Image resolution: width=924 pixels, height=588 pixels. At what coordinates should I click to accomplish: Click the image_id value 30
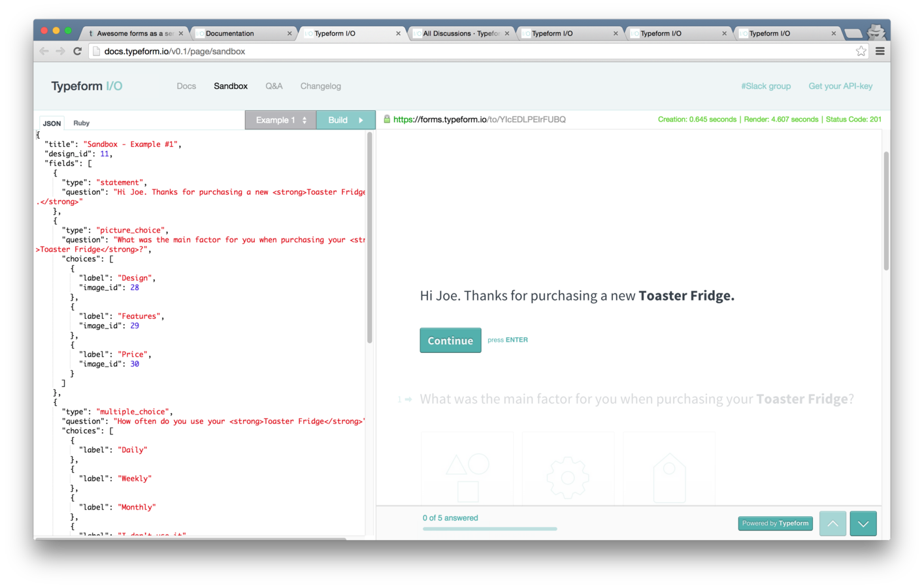point(135,364)
